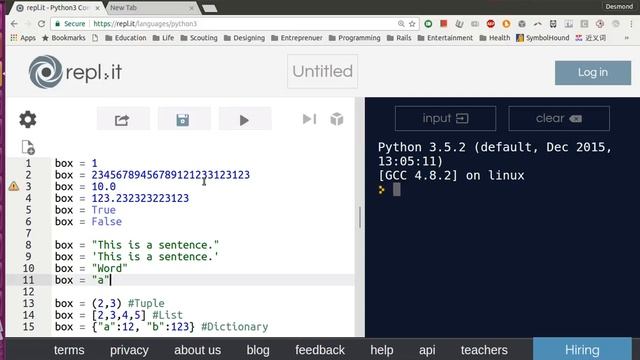Open the Rails bookmarks folder
Viewport: 640px width, 360px height.
pyautogui.click(x=399, y=38)
